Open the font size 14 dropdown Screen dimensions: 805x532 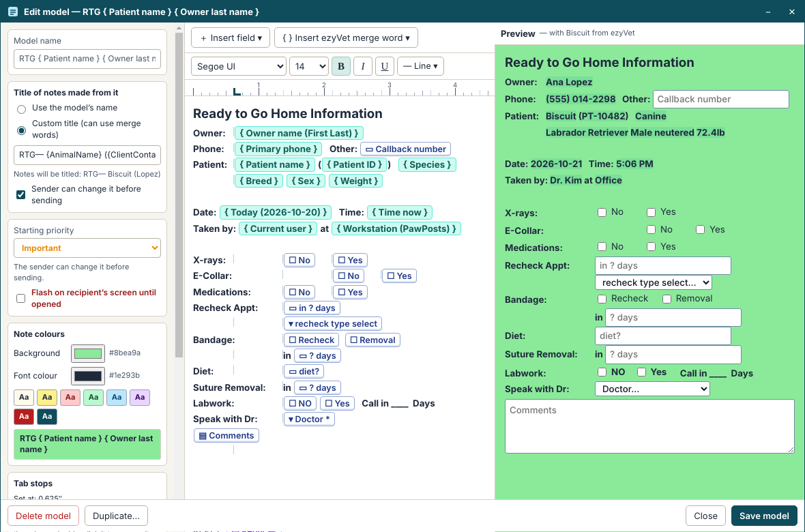pos(309,66)
